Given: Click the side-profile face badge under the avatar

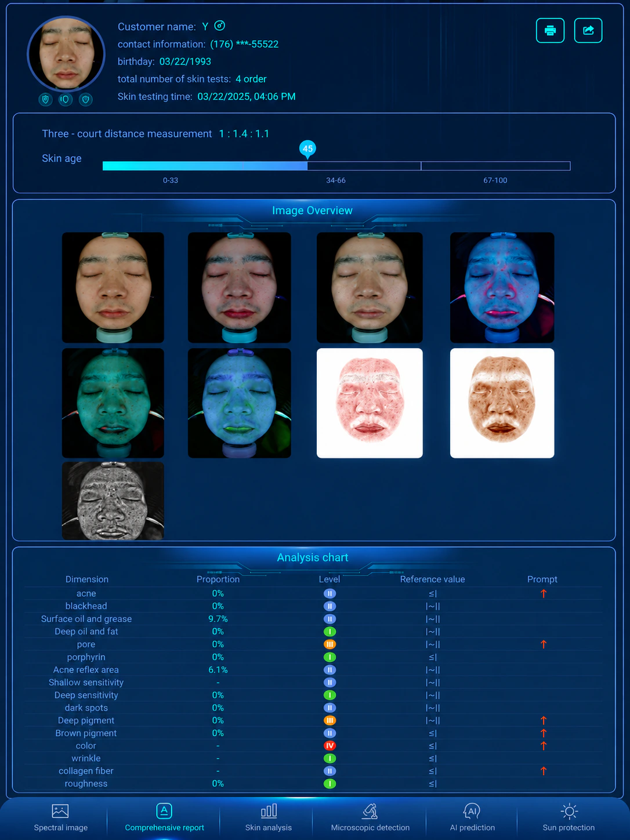Looking at the screenshot, I should (x=65, y=100).
